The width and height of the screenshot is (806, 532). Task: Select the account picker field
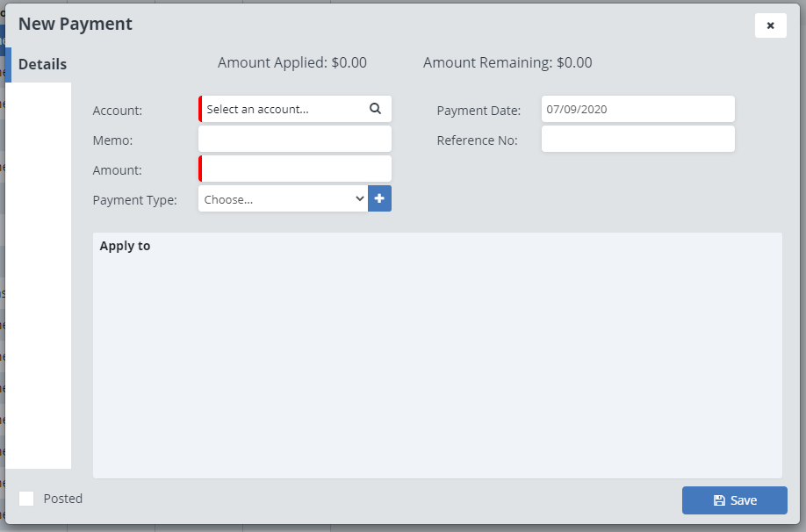click(x=290, y=108)
